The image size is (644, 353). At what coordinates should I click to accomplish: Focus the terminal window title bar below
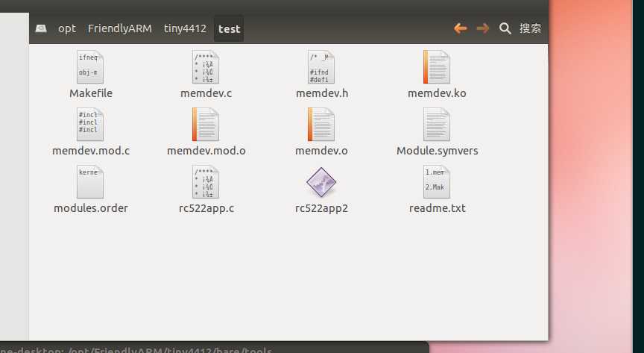coord(215,348)
